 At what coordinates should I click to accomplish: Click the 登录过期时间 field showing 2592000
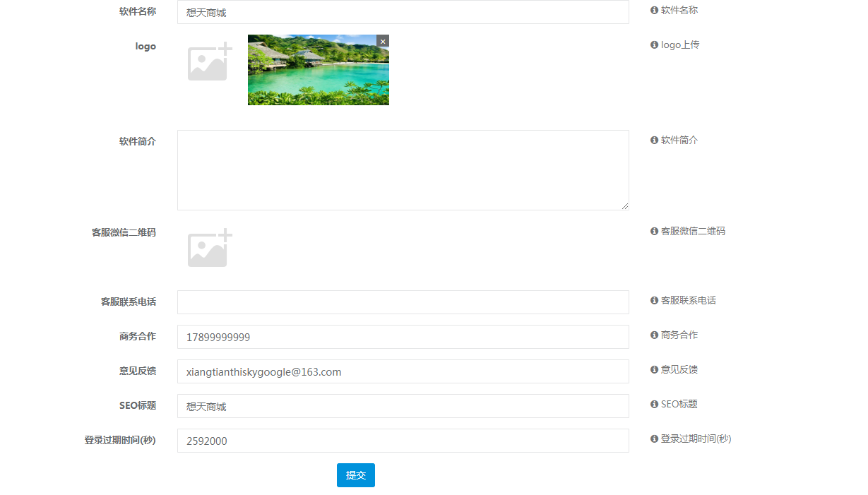point(403,441)
